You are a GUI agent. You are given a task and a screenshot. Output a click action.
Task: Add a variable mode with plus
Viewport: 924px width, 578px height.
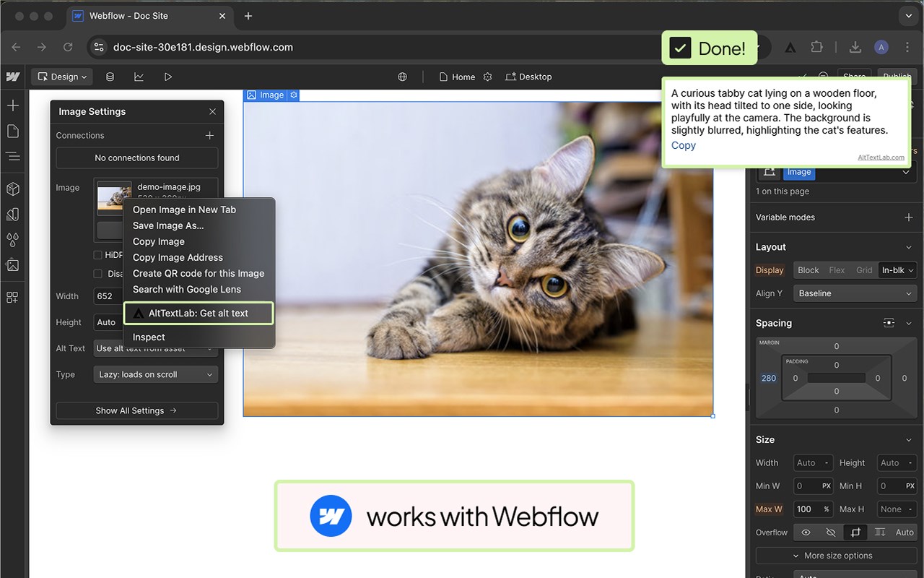(908, 217)
